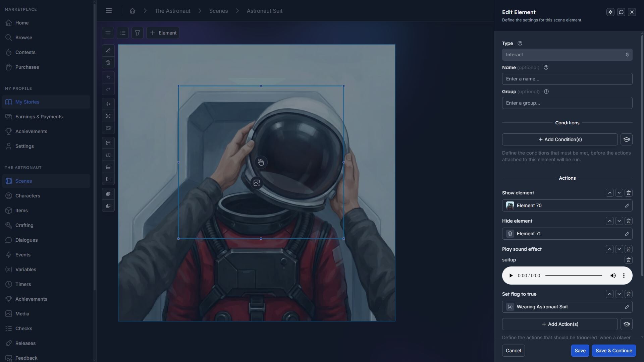
Task: Click the Enter a name input field
Action: [567, 78]
